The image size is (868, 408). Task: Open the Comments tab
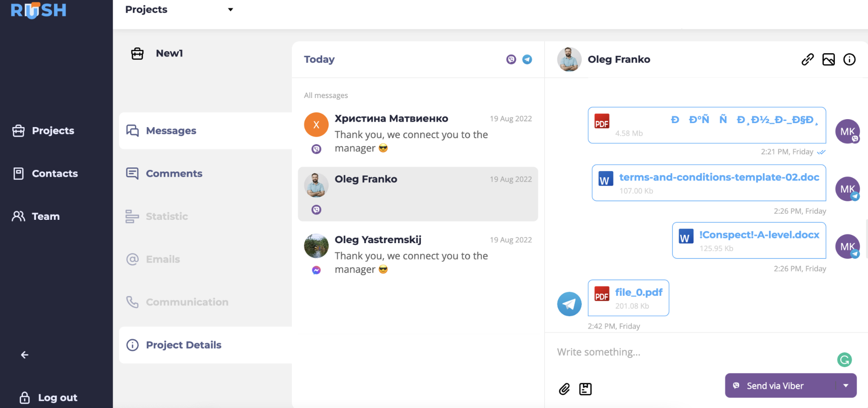174,174
